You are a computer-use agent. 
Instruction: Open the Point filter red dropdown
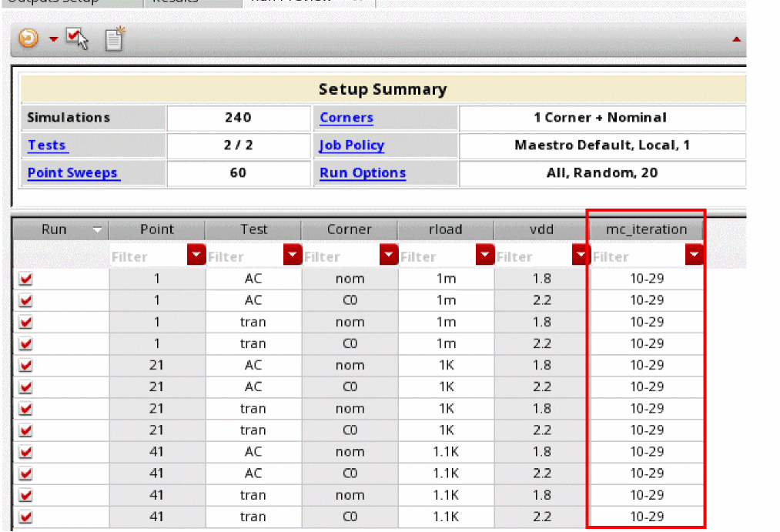196,255
